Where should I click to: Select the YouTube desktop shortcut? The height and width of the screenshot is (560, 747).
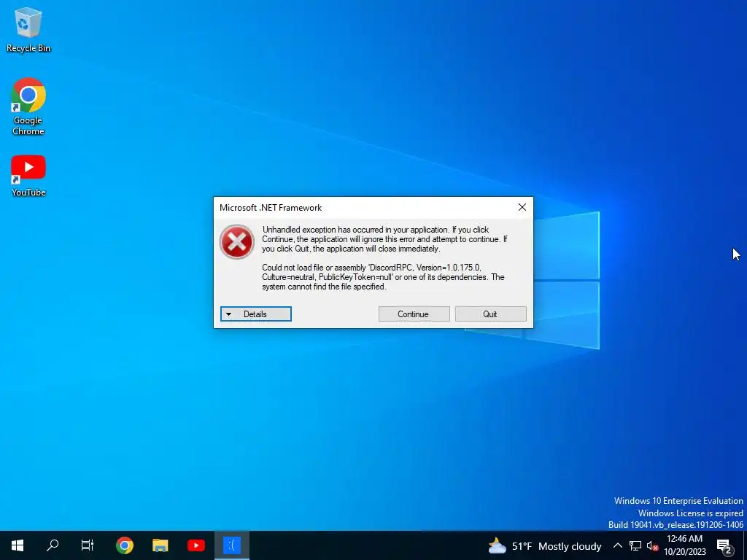pos(28,176)
